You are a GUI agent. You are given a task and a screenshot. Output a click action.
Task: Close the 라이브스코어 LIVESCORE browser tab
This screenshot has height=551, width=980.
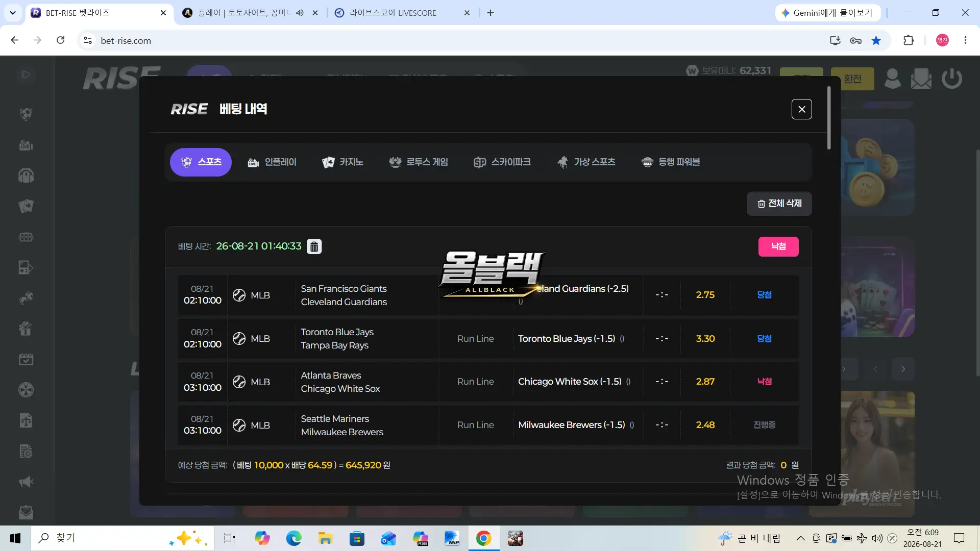(x=467, y=13)
